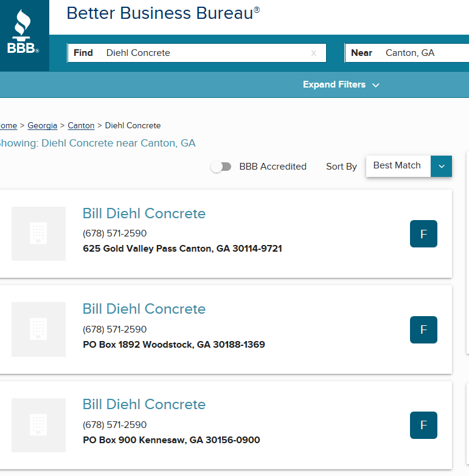
Task: Open the Georgia breadcrumb link
Action: (42, 125)
